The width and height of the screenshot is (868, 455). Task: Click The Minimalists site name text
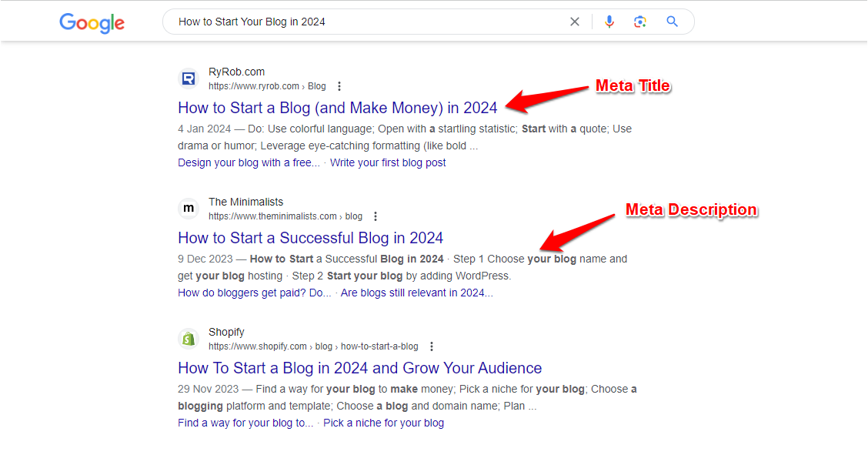[x=245, y=202]
